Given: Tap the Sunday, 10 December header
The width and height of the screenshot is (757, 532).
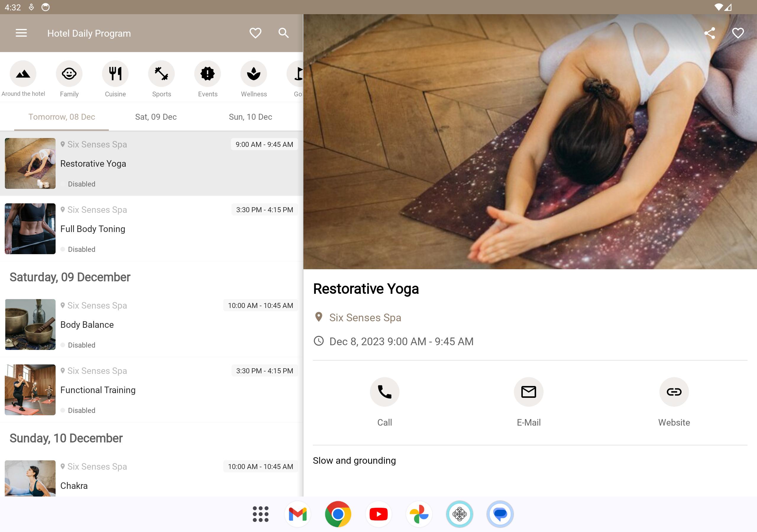Looking at the screenshot, I should pyautogui.click(x=66, y=438).
